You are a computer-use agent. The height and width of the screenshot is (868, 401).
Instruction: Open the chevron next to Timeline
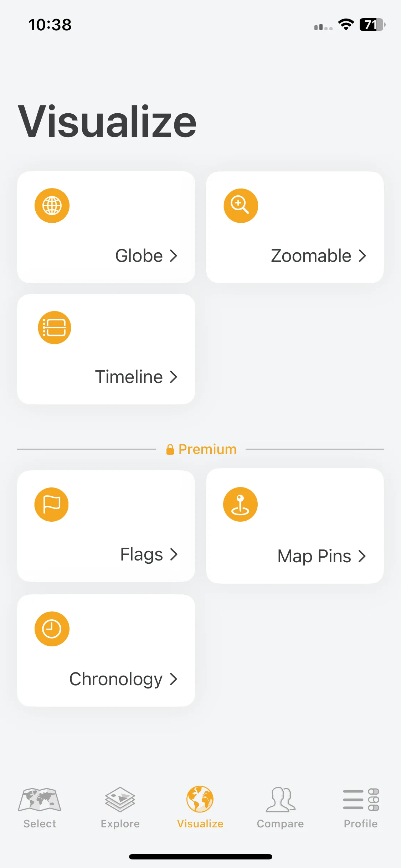point(174,377)
